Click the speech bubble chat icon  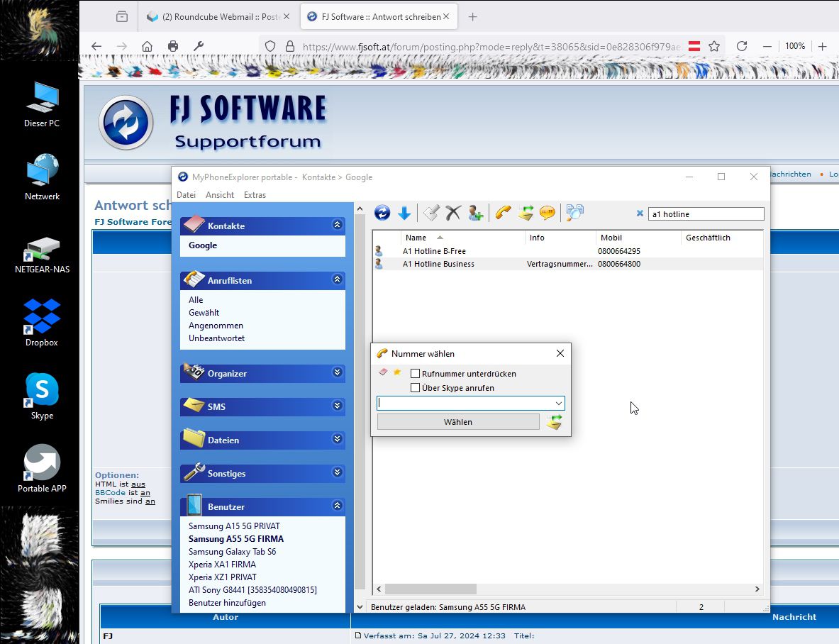tap(547, 213)
